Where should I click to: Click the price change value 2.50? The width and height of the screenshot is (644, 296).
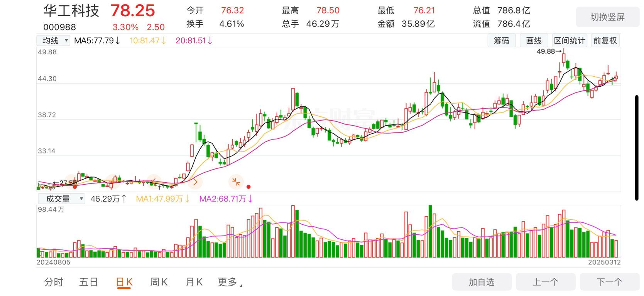click(156, 27)
